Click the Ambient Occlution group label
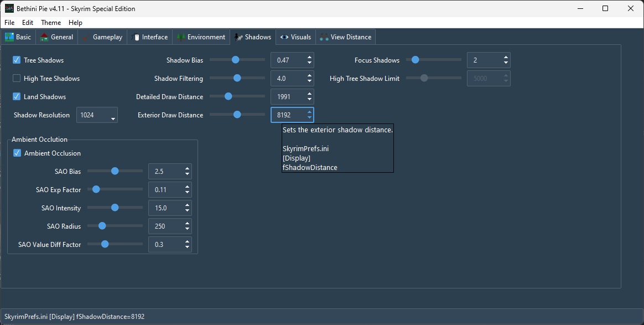 coord(39,140)
